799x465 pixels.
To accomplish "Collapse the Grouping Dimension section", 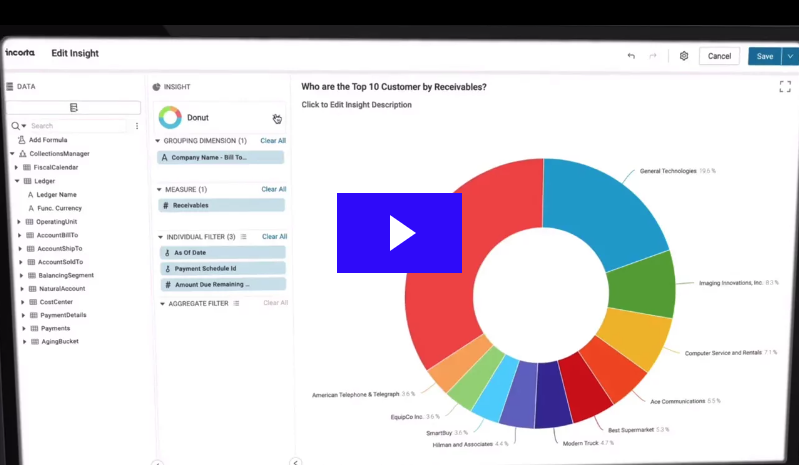I will point(158,141).
